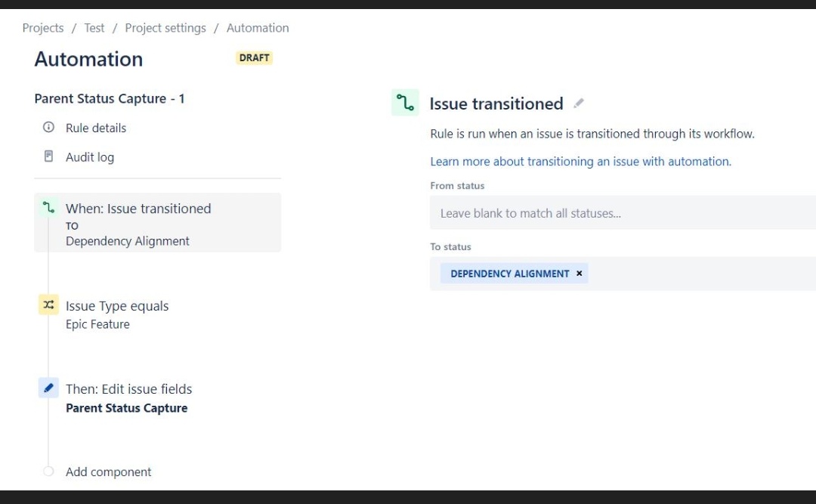Click the Automation breadcrumb link
This screenshot has height=504, width=816.
[258, 28]
